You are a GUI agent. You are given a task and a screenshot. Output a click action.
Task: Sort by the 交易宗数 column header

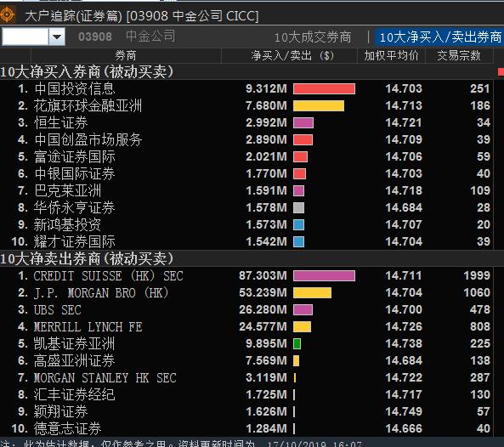[459, 55]
